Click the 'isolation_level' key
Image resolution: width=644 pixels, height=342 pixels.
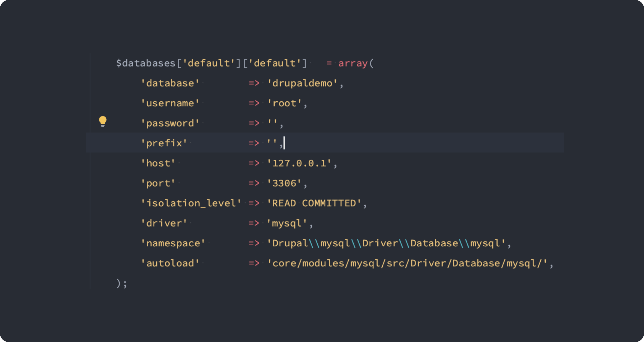[x=191, y=203]
